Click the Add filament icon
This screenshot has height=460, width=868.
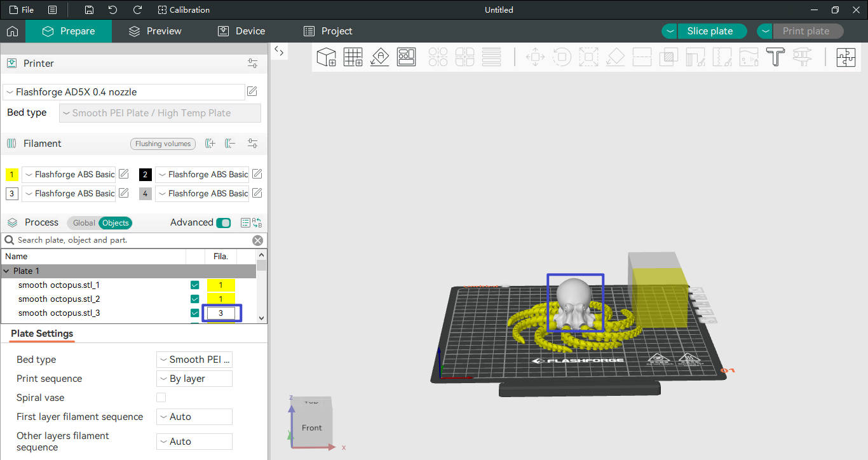210,144
